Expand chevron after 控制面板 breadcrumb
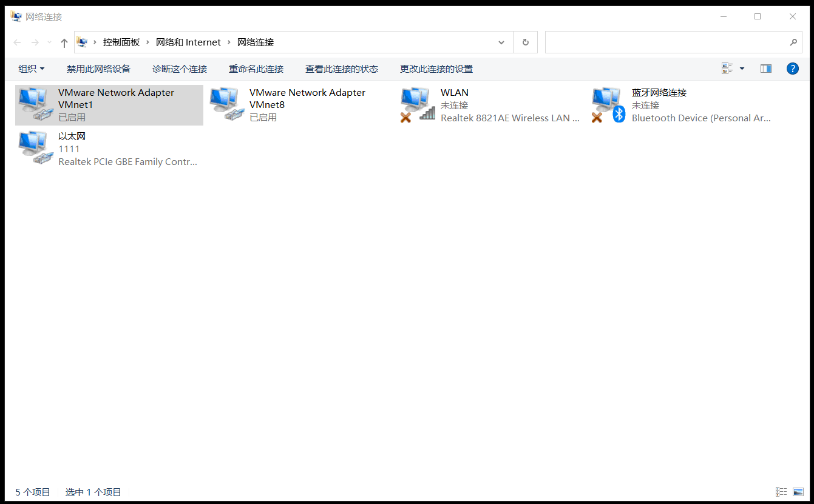This screenshot has height=504, width=814. (148, 42)
